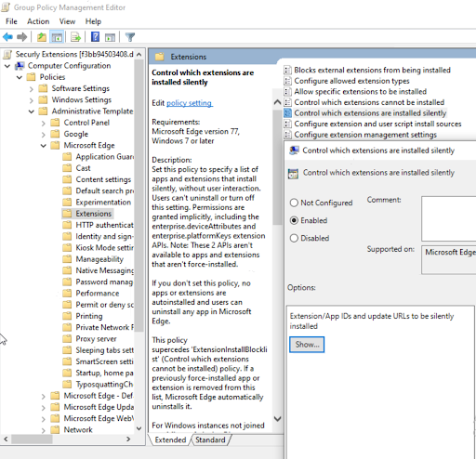476x459 pixels.
Task: Collapse the Administrative Templates node
Action: [x=32, y=111]
